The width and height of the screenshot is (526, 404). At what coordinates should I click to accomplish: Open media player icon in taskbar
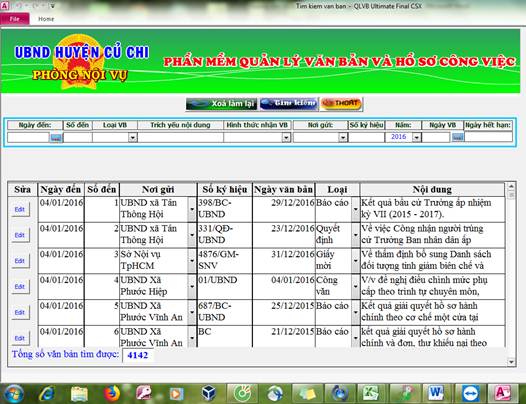(177, 394)
